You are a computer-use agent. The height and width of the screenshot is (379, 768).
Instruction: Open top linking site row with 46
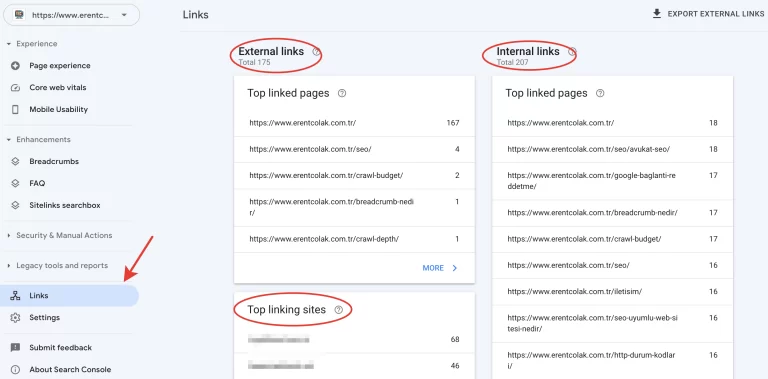coord(355,366)
